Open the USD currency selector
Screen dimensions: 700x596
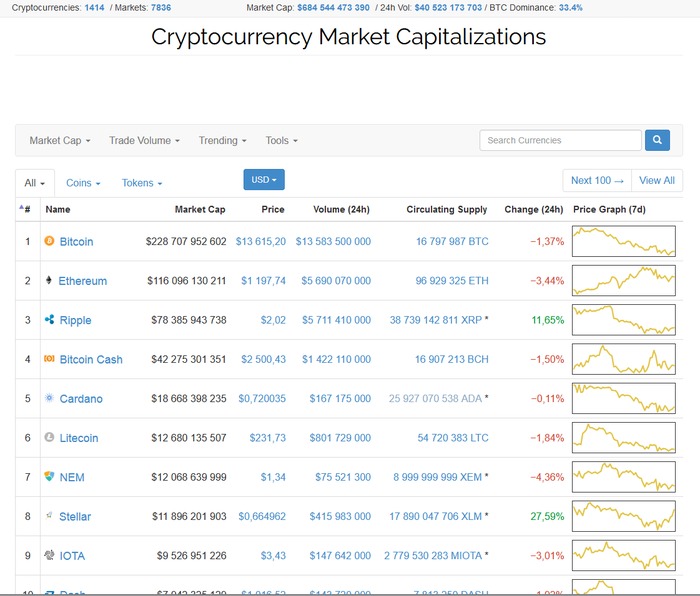point(264,179)
